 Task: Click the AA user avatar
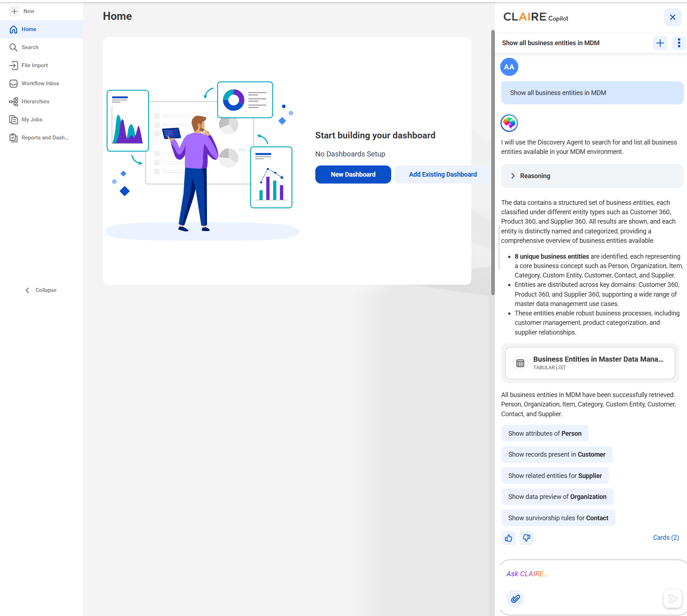point(509,67)
